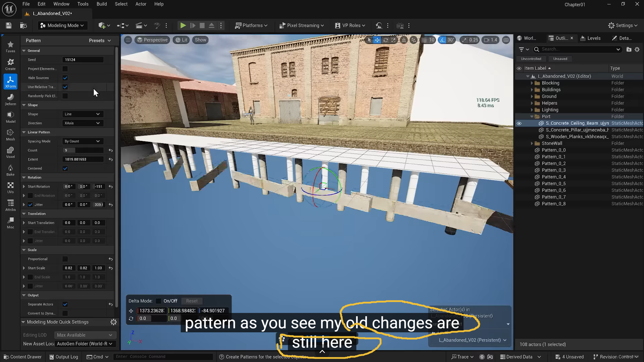Image resolution: width=644 pixels, height=362 pixels.
Task: Select the Voxel tools category
Action: [x=10, y=152]
